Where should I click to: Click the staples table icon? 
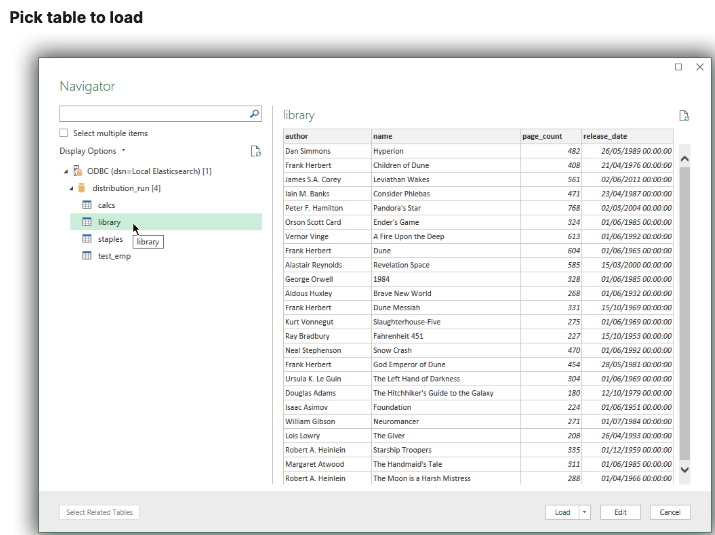point(87,239)
